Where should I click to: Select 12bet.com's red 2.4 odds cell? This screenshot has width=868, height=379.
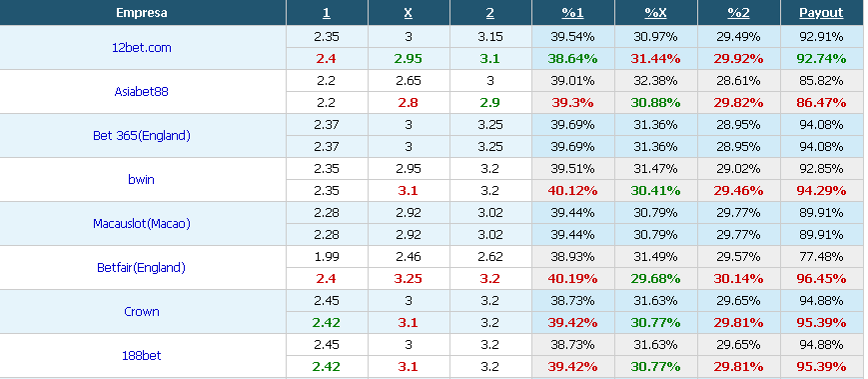coord(326,58)
